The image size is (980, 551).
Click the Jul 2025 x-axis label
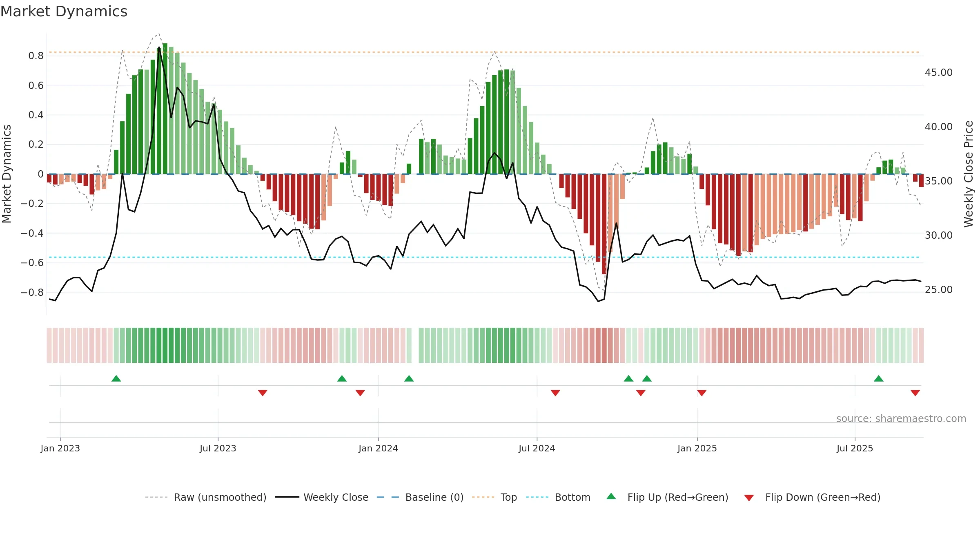(x=855, y=448)
